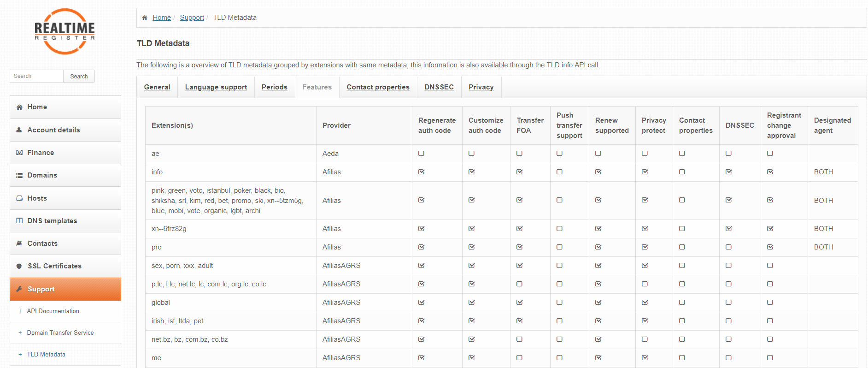This screenshot has height=368, width=868.
Task: Click the Hosts drive icon
Action: [19, 198]
